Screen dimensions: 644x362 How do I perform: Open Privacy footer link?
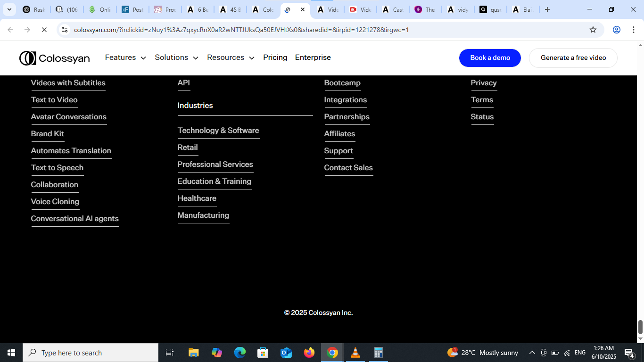point(484,83)
